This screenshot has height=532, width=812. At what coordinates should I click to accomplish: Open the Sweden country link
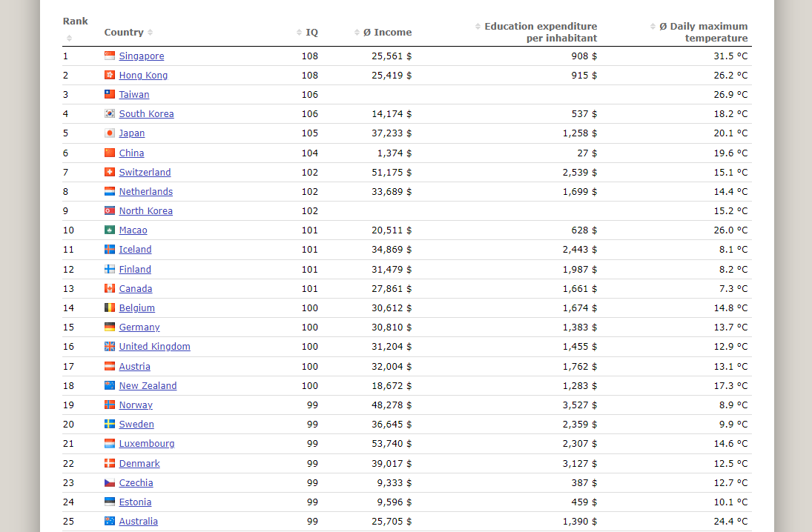136,424
